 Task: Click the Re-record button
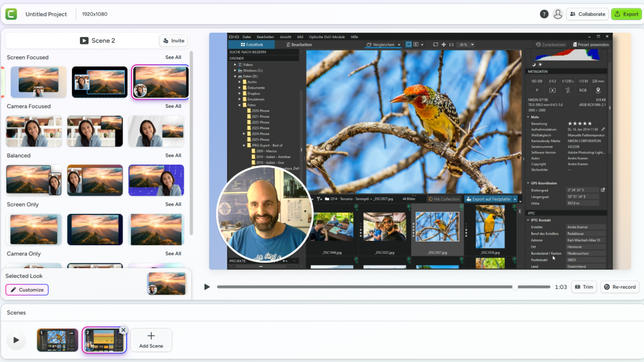(x=619, y=287)
